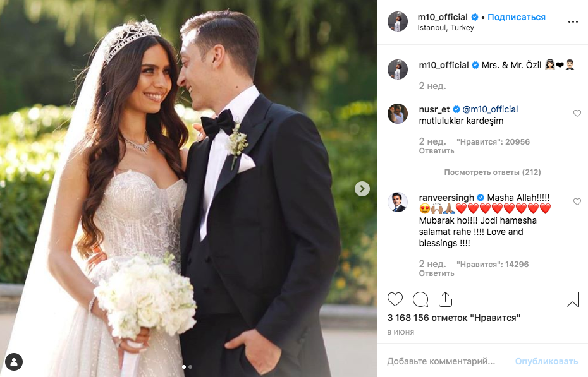Show tagged people icon on the photo
The image size is (588, 377).
click(x=14, y=362)
